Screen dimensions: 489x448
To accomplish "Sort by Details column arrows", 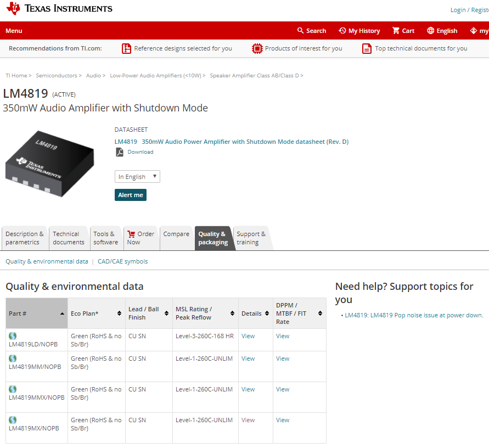I will click(x=267, y=313).
